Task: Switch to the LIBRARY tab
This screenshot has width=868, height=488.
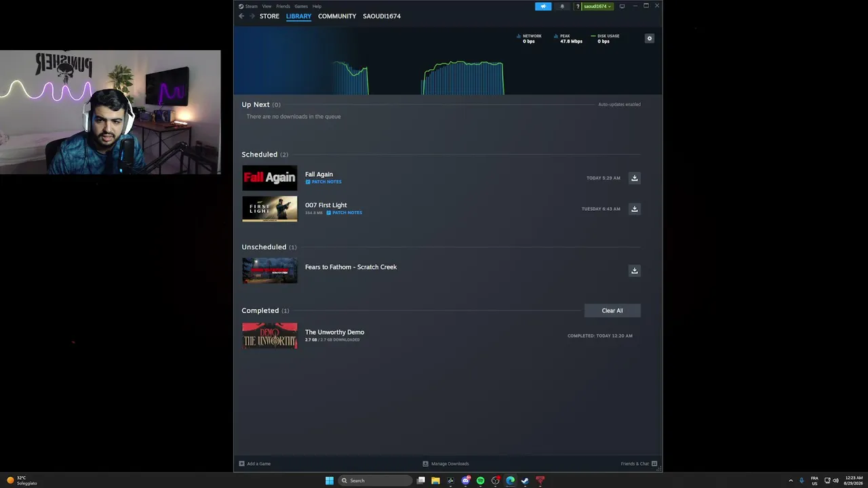Action: 298,16
